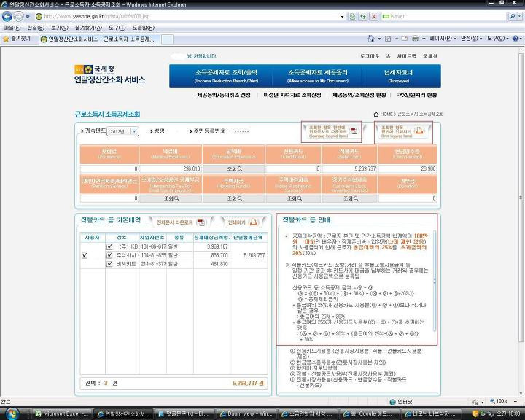Toggle the 비씨카드 row checkbox

point(109,264)
